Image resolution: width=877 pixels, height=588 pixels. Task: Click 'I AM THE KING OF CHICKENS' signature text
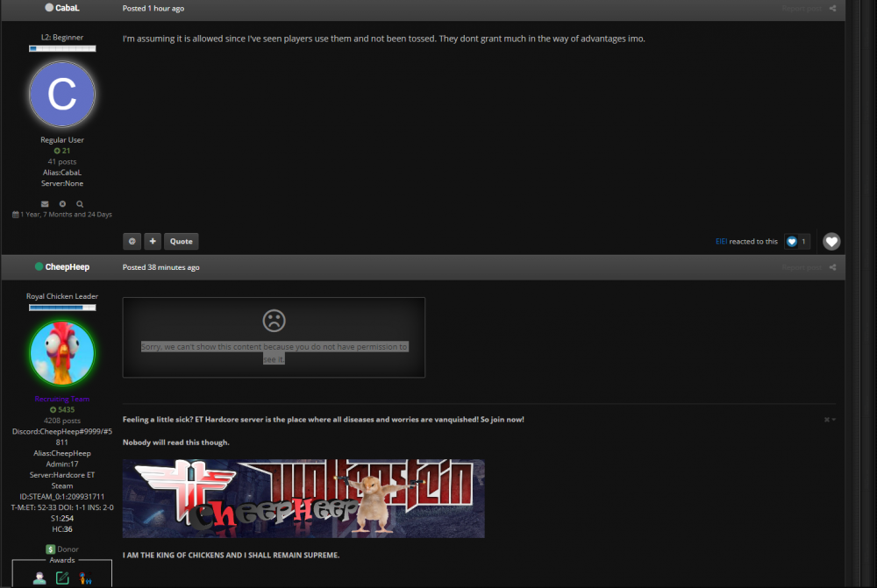231,555
